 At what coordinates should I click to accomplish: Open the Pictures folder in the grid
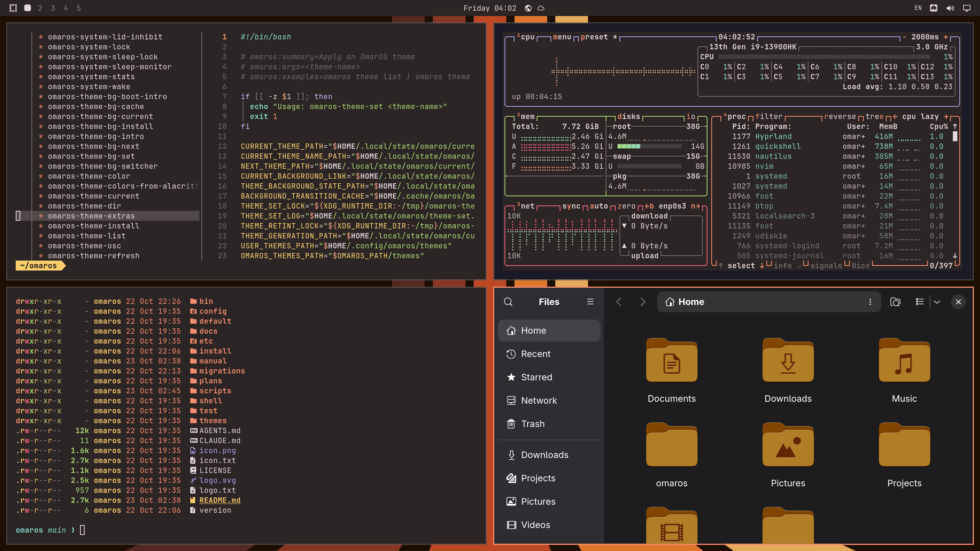click(x=788, y=445)
